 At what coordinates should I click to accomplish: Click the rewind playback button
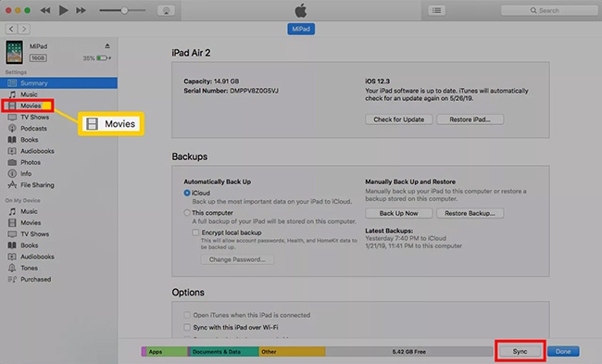(45, 10)
